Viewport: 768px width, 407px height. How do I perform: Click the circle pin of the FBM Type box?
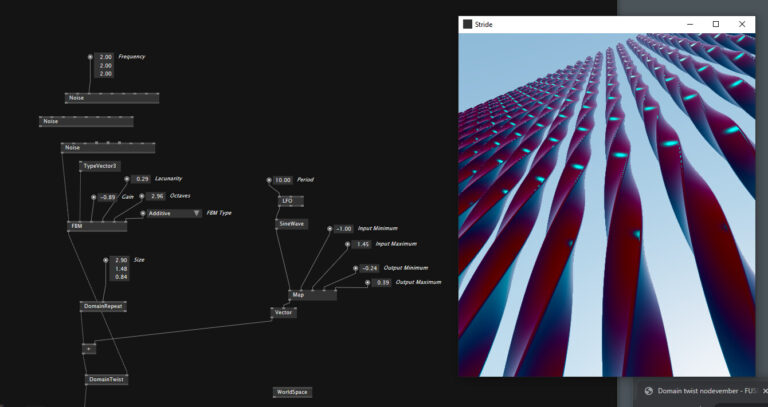pos(143,214)
